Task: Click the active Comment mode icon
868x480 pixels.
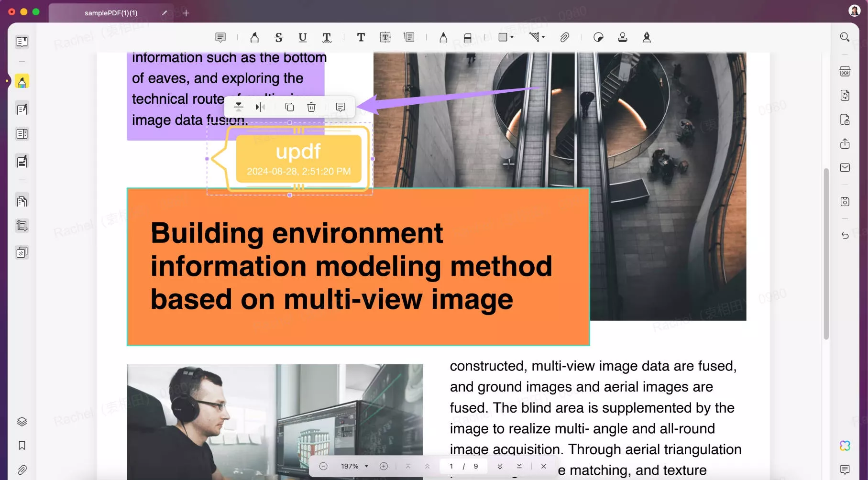Action: click(x=22, y=82)
